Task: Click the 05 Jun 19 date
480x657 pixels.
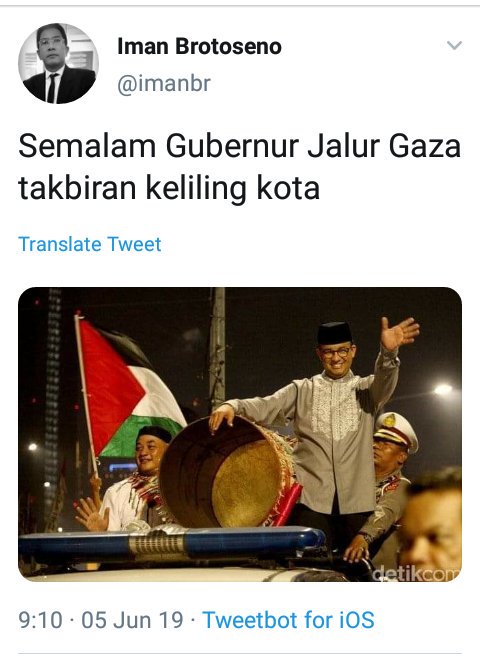Action: pyautogui.click(x=132, y=620)
